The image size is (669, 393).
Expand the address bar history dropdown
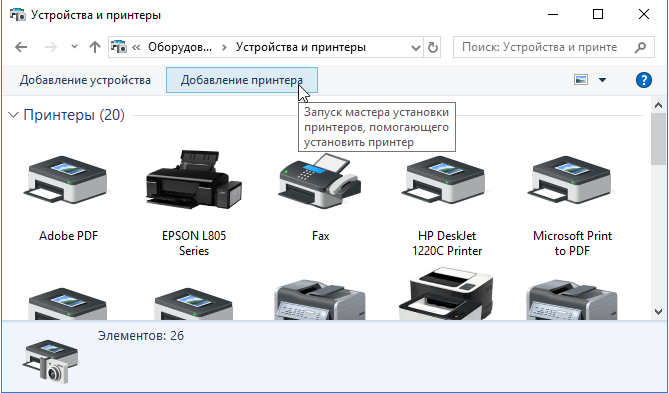[x=415, y=47]
